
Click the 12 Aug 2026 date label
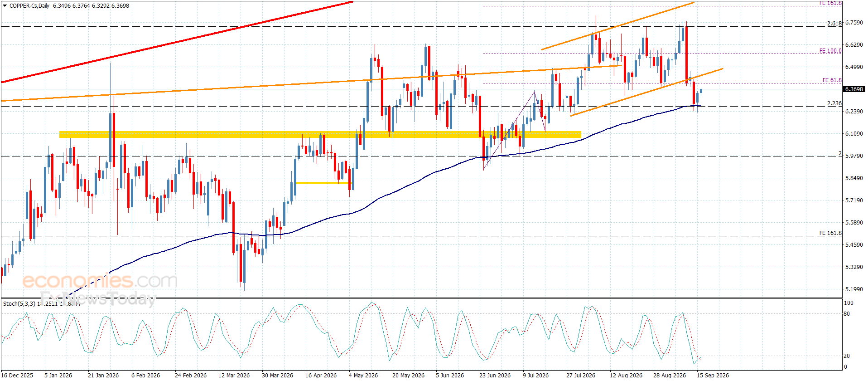(x=626, y=376)
